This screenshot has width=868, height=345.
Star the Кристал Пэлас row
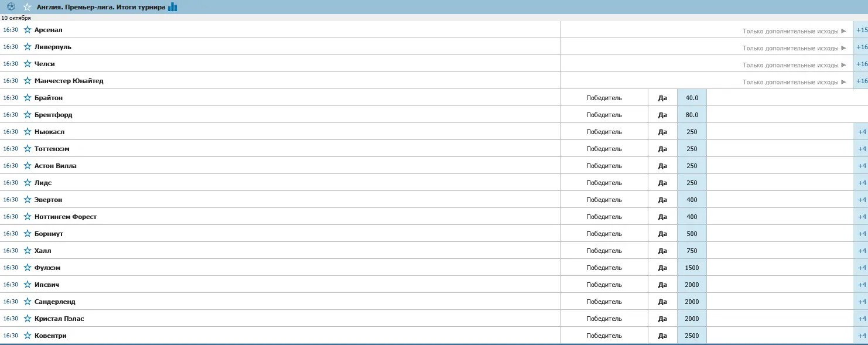(28, 319)
